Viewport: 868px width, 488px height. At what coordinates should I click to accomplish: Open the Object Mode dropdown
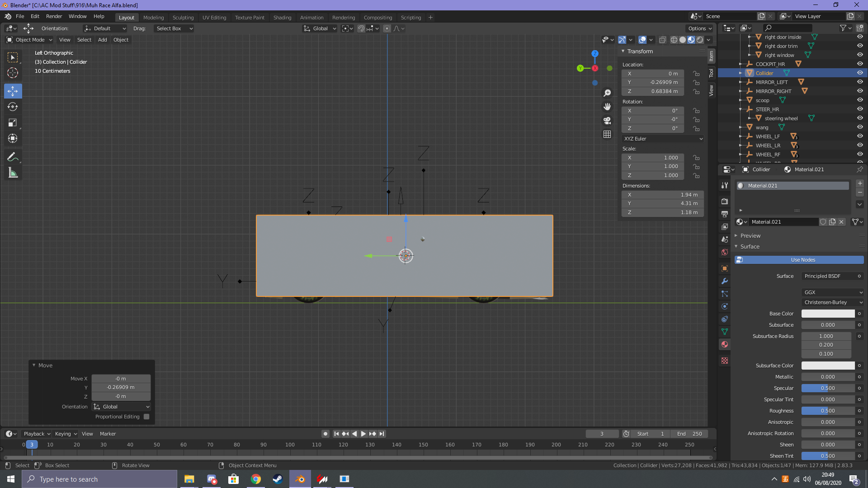click(x=29, y=40)
